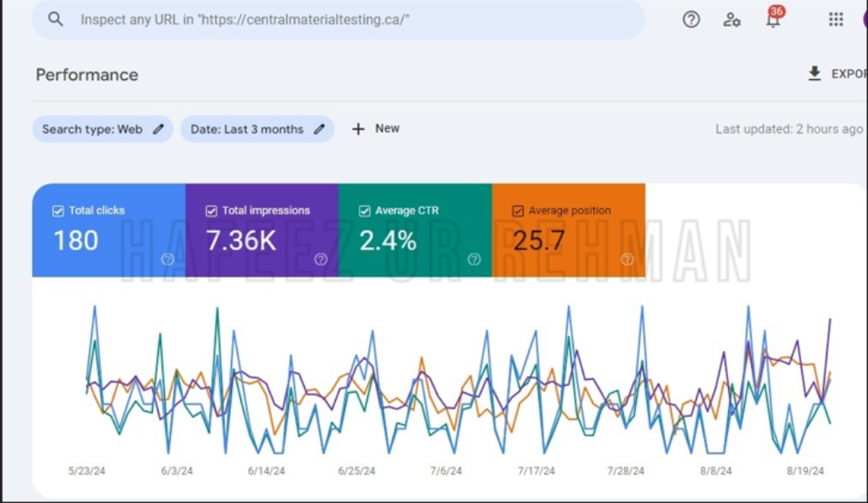868x503 pixels.
Task: Add a New filter
Action: point(376,129)
